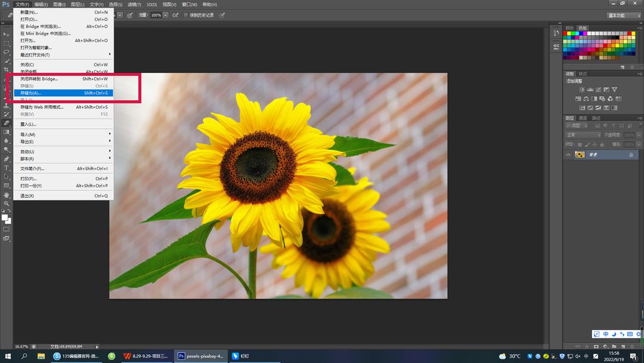The width and height of the screenshot is (644, 363).
Task: Toggle Quick Mask mode icon
Action: click(7, 229)
